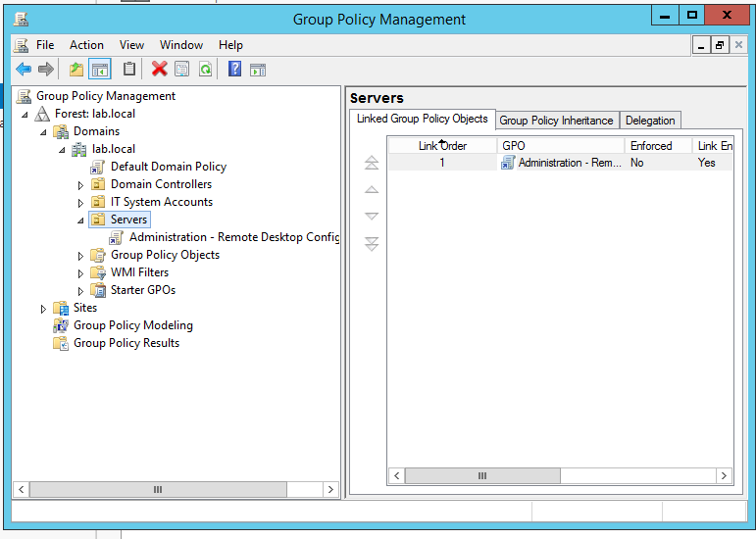Sort by the Enforced column header
Image resolution: width=756 pixels, height=539 pixels.
[x=659, y=146]
